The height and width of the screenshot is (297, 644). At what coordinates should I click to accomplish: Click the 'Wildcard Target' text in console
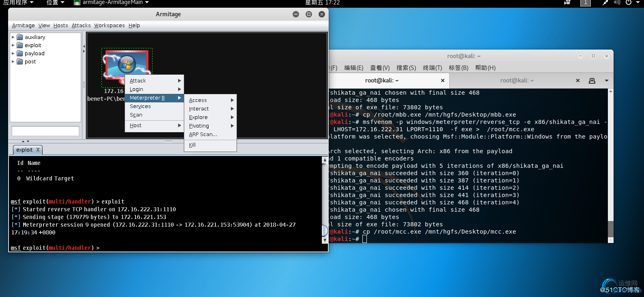(50, 178)
